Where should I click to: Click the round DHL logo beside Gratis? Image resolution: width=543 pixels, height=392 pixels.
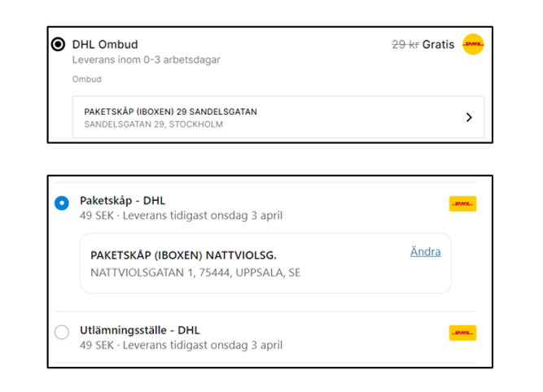473,44
